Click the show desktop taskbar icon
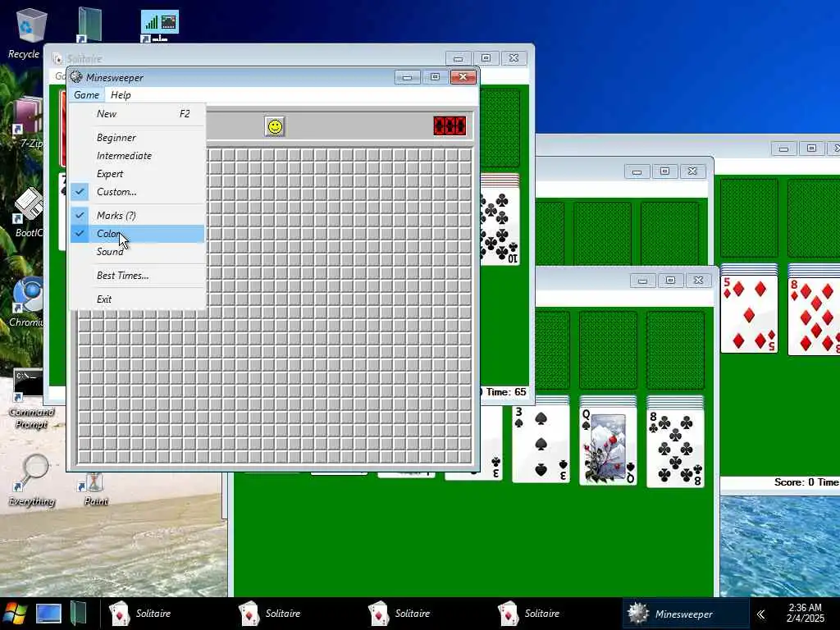 point(48,614)
